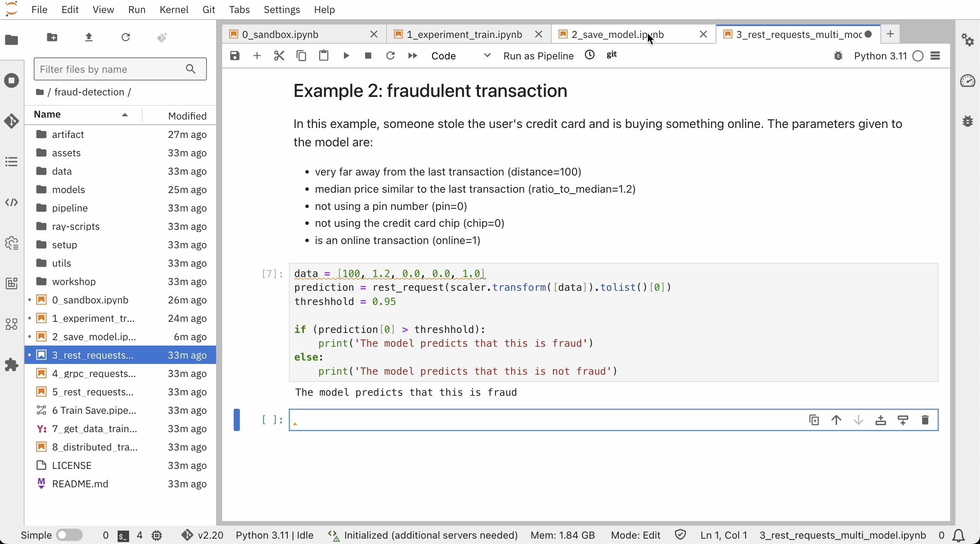Click the Python 3.11 kernel status circle
This screenshot has width=980, height=544.
pyautogui.click(x=918, y=56)
